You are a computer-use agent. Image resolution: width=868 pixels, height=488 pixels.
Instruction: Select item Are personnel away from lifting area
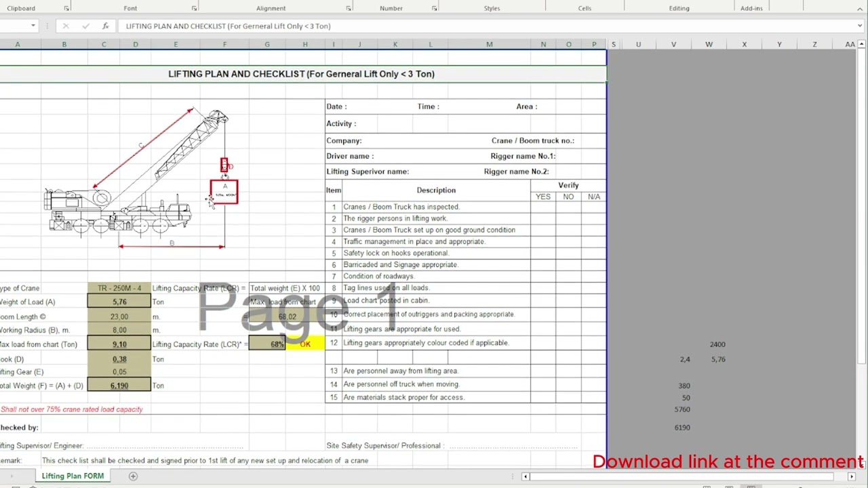pyautogui.click(x=436, y=371)
